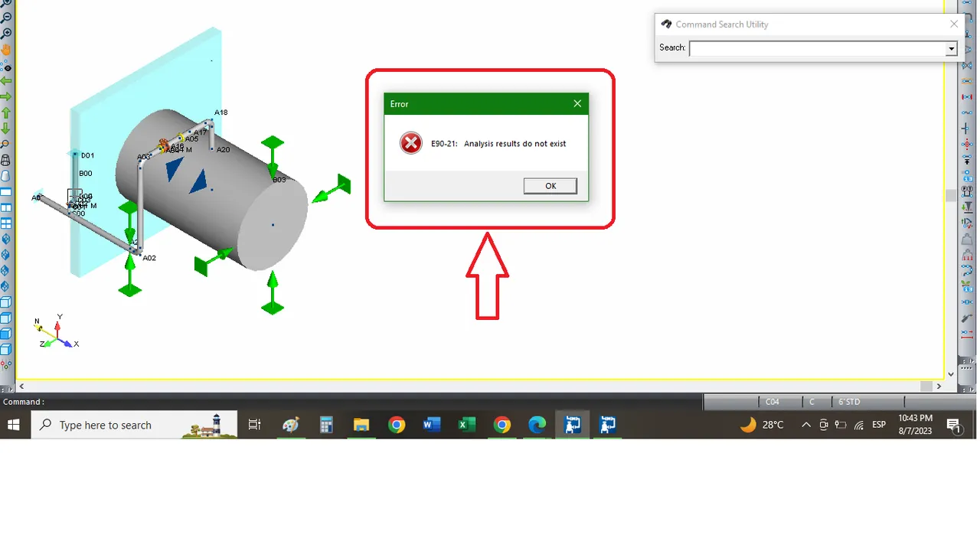Viewport: 980px width, 551px height.
Task: Select the orange pan hand tool
Action: [x=6, y=50]
